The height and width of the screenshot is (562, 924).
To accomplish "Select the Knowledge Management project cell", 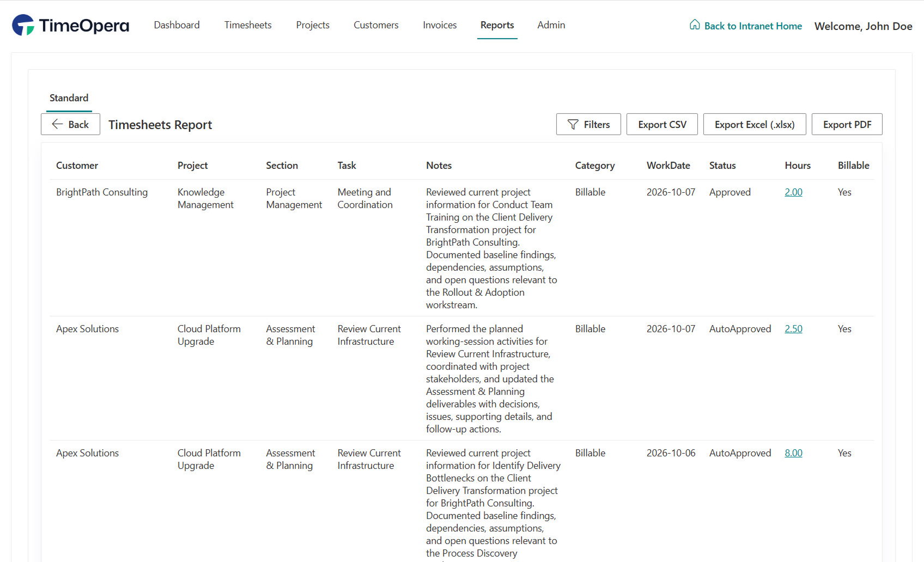I will (x=205, y=199).
